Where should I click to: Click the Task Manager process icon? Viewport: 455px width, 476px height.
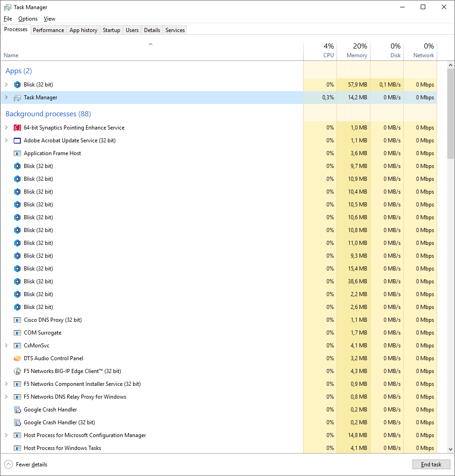tap(17, 97)
